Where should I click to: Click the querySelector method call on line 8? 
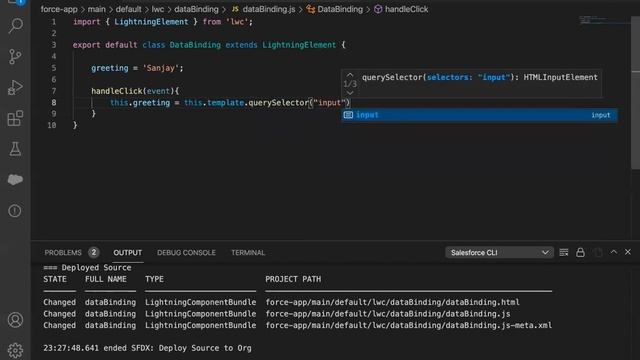click(278, 102)
